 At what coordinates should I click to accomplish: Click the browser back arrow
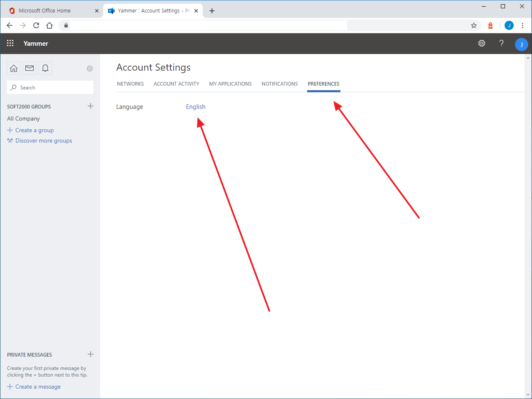tap(10, 25)
